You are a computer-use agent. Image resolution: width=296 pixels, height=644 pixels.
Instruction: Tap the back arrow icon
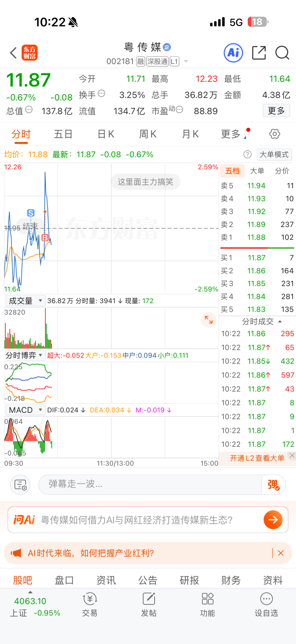pyautogui.click(x=13, y=53)
